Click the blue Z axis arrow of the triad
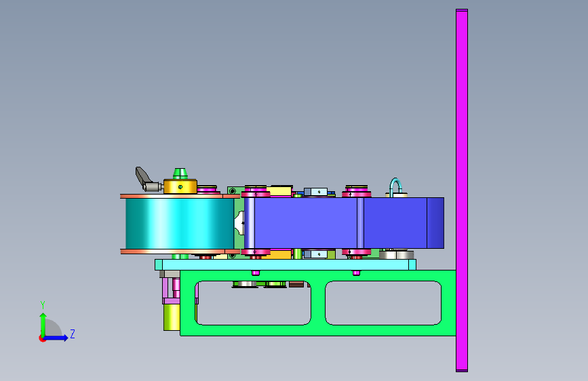This screenshot has width=588, height=381. [56, 338]
